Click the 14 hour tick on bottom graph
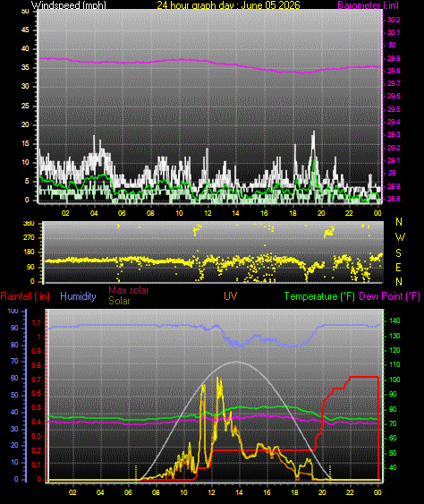Screen dimensions: 424x504 pos(240,492)
